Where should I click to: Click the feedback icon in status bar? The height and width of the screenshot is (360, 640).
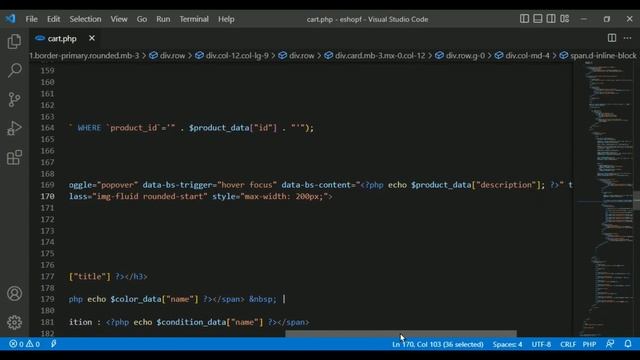click(610, 344)
